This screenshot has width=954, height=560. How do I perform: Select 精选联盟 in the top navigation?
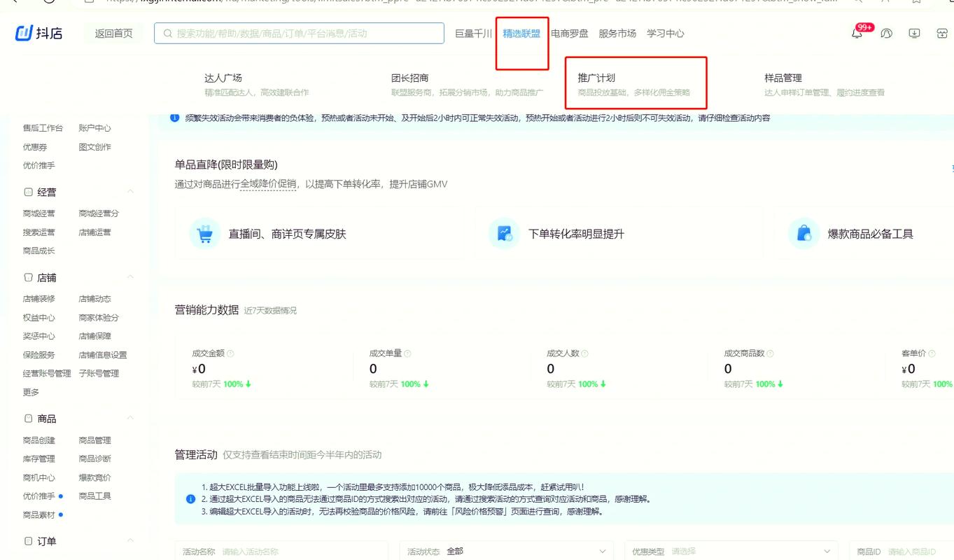coord(521,33)
